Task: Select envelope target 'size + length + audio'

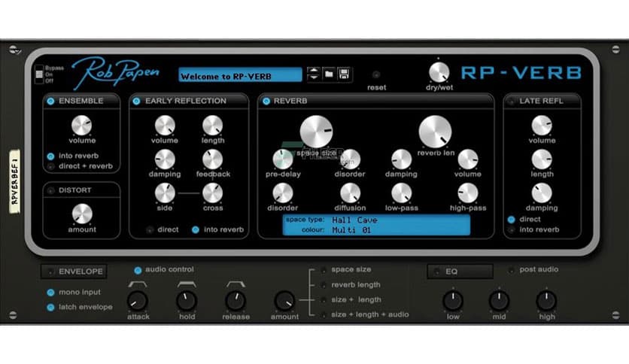Action: (x=324, y=315)
